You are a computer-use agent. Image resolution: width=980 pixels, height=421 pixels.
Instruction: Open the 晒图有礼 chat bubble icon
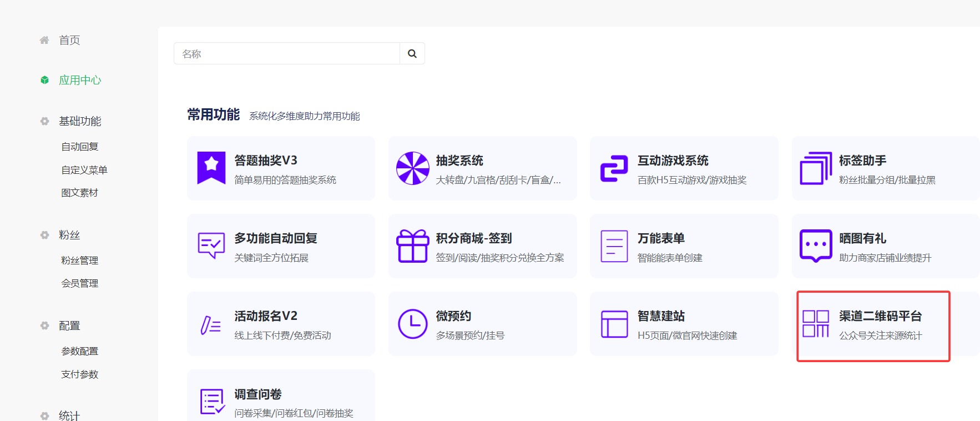pyautogui.click(x=815, y=246)
